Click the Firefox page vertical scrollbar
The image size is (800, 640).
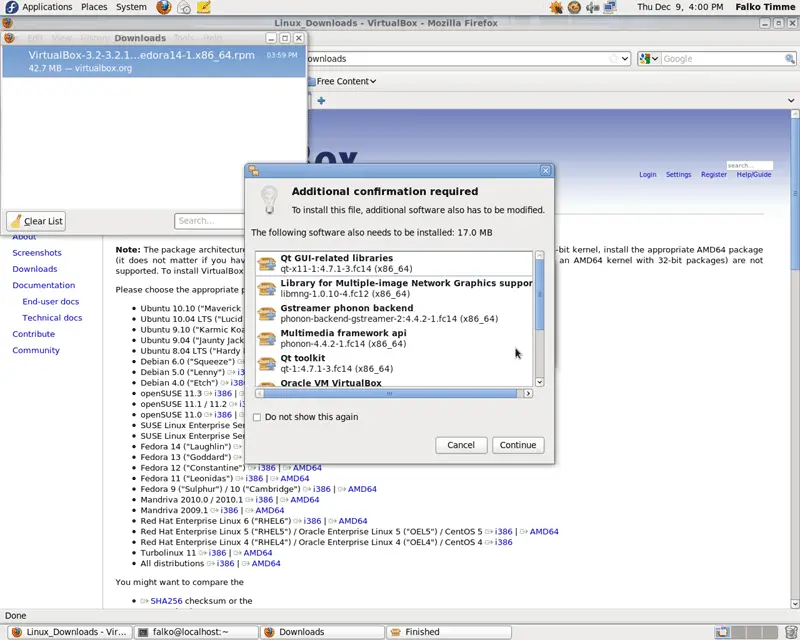point(795,194)
